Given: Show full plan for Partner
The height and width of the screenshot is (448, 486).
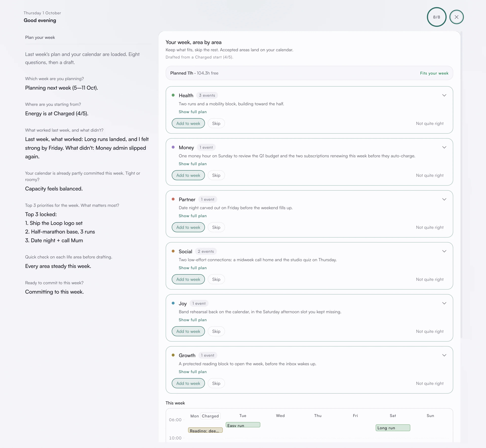Looking at the screenshot, I should (x=193, y=216).
